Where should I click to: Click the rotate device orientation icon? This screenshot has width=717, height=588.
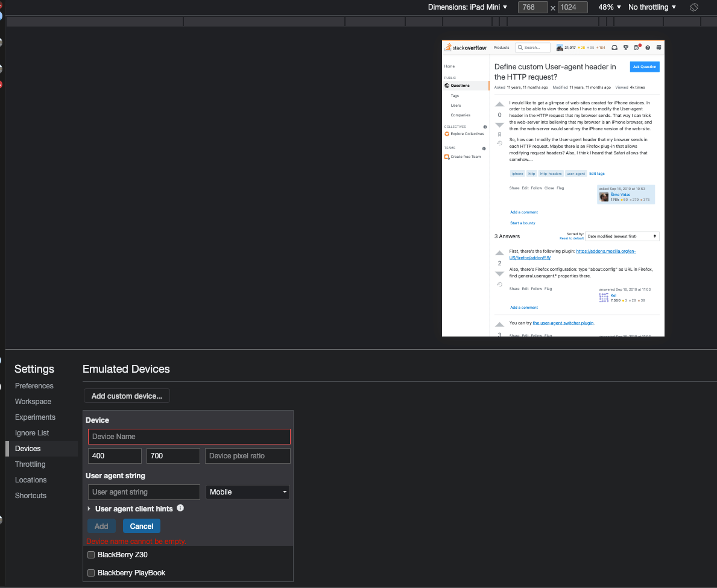coord(693,7)
